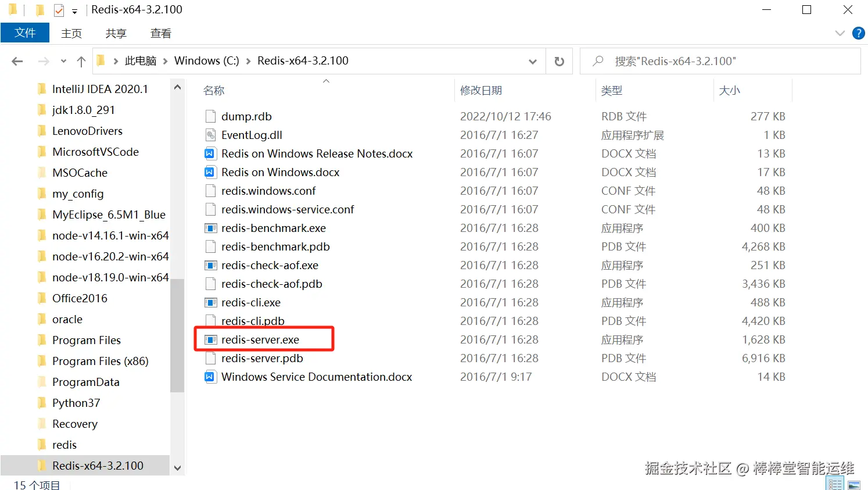Open the 共享 ribbon tab
868x490 pixels.
tap(116, 33)
